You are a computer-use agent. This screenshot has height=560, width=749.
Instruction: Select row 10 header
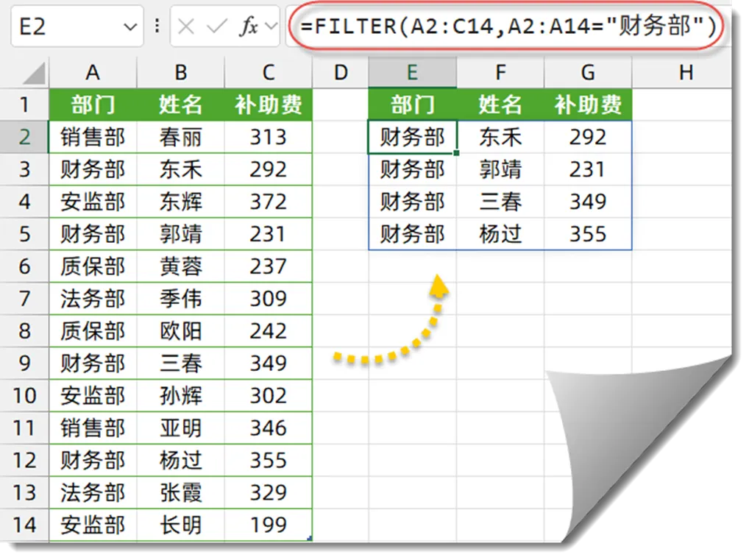click(x=24, y=396)
